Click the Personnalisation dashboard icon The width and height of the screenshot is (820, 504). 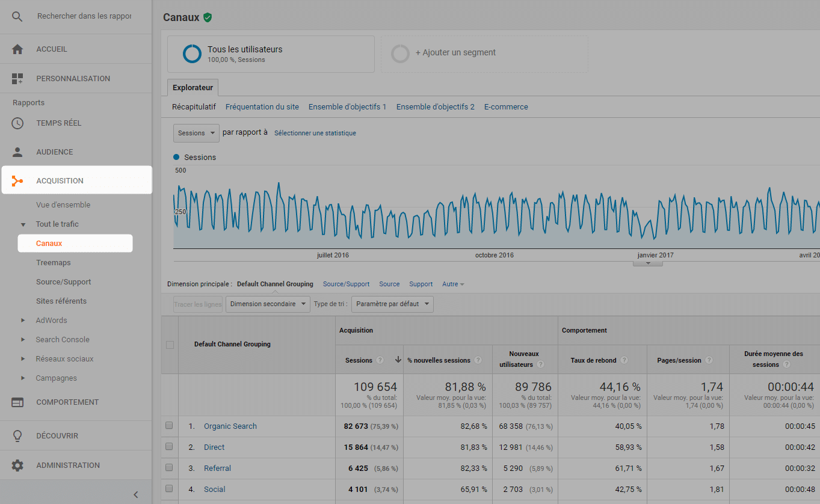[x=17, y=79]
